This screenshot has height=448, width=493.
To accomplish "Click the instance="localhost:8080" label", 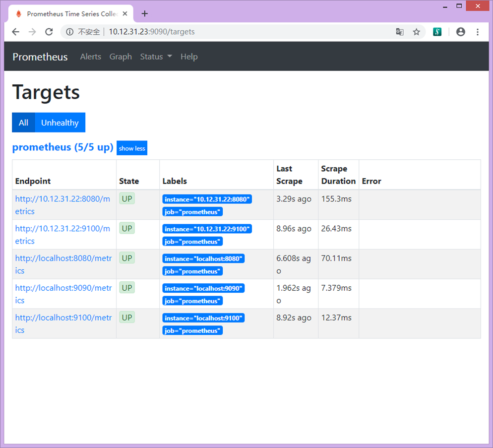I will tap(203, 258).
